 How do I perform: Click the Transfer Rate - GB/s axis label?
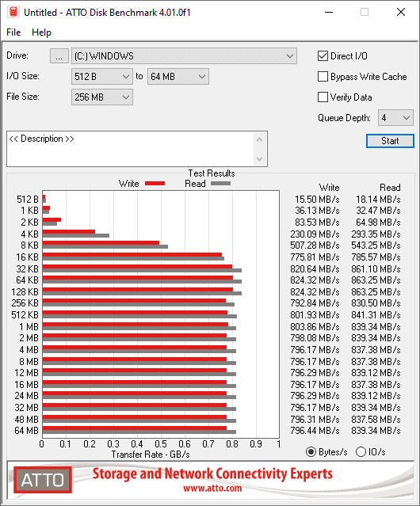151,455
